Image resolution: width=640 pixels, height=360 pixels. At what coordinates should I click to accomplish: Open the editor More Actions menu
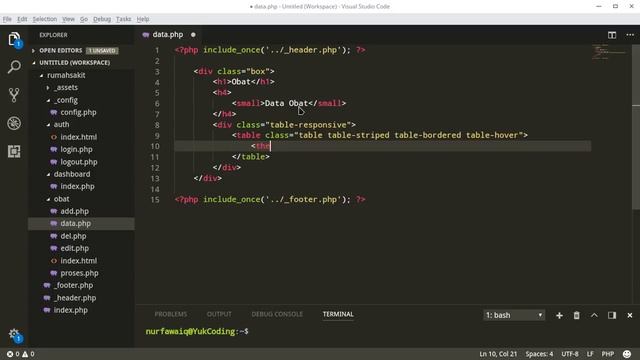pos(630,35)
